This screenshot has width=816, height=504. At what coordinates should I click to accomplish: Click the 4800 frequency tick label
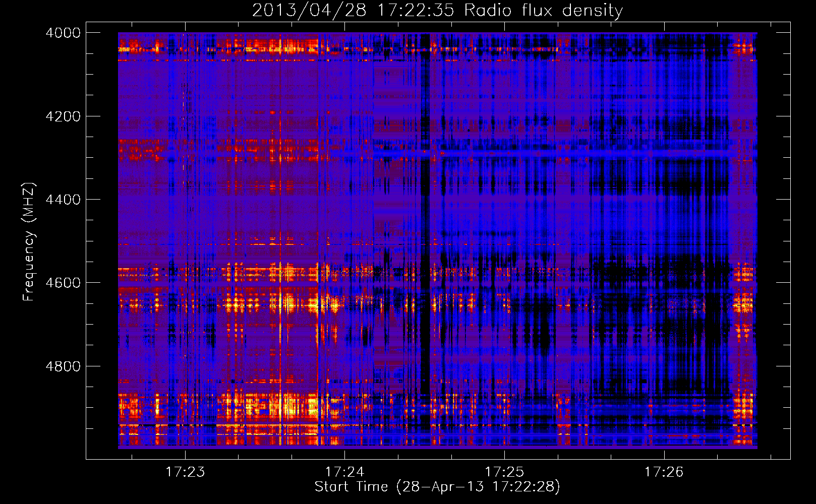click(x=63, y=366)
